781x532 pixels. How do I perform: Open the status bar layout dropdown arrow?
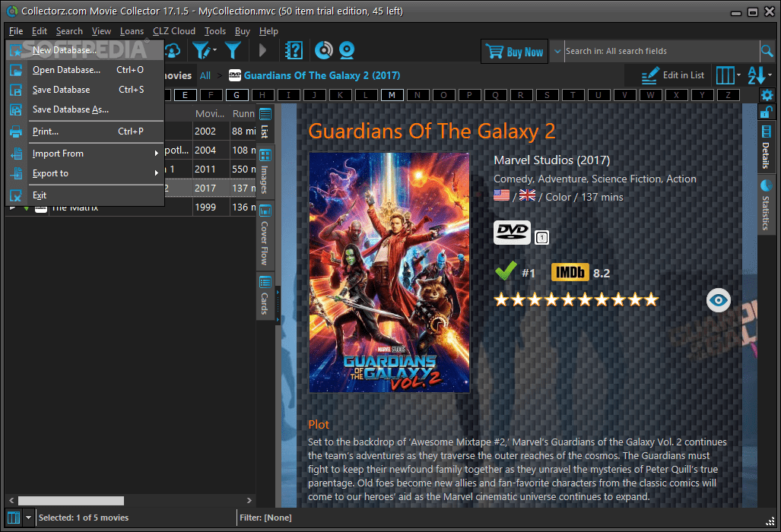coord(28,518)
